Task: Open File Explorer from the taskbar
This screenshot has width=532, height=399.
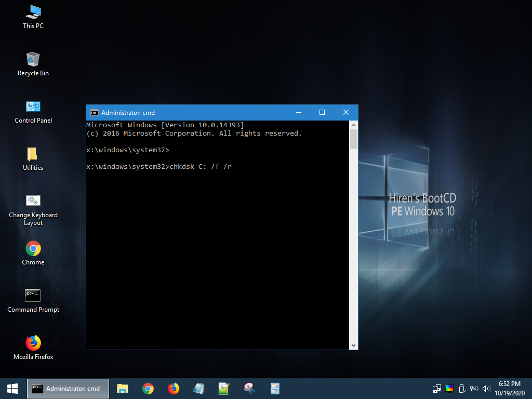Action: pos(123,389)
